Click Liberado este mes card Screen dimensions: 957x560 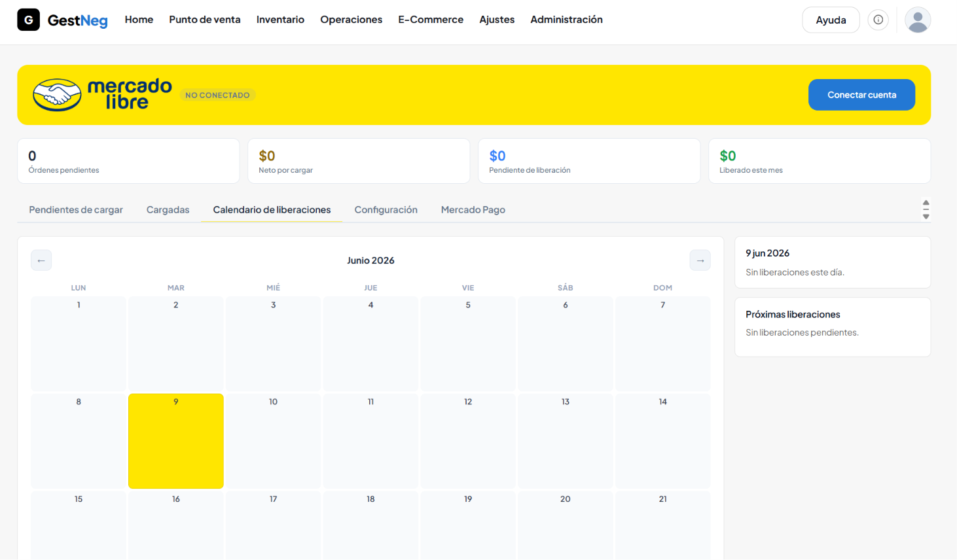[x=820, y=161]
